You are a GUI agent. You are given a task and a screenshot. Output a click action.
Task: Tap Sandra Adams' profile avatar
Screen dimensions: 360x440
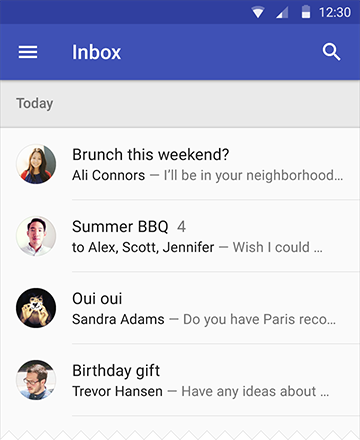[x=36, y=308]
